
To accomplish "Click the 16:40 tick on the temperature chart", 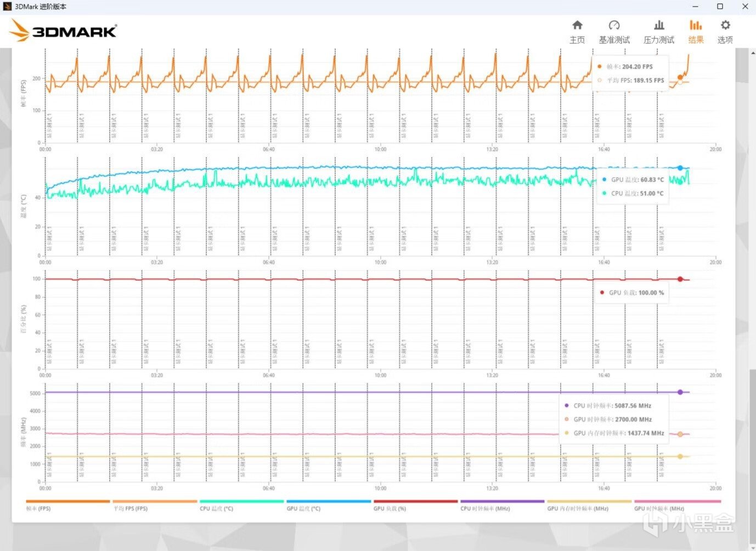I will click(x=603, y=262).
